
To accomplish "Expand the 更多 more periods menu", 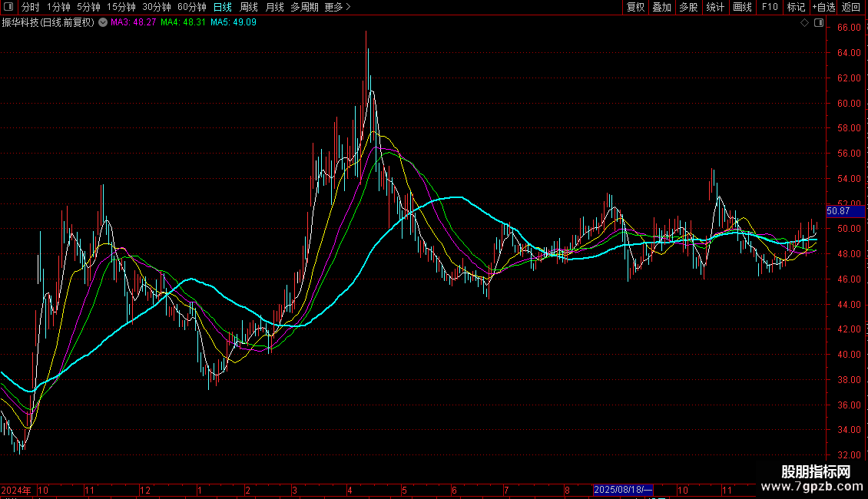I will tap(337, 7).
